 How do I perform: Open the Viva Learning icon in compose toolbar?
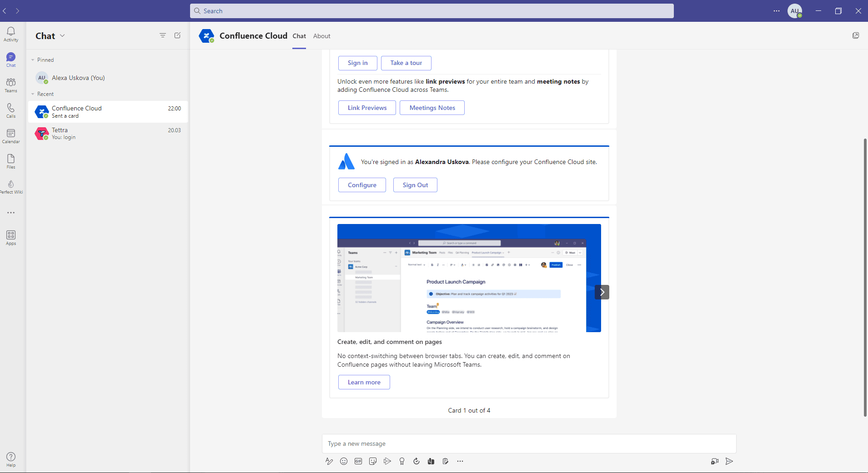tap(431, 461)
